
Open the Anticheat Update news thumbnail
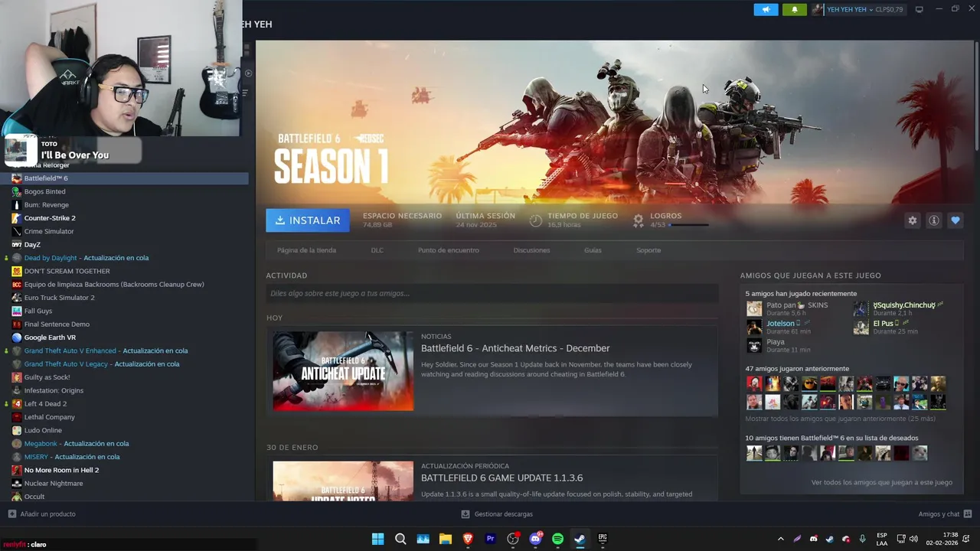[x=343, y=371]
